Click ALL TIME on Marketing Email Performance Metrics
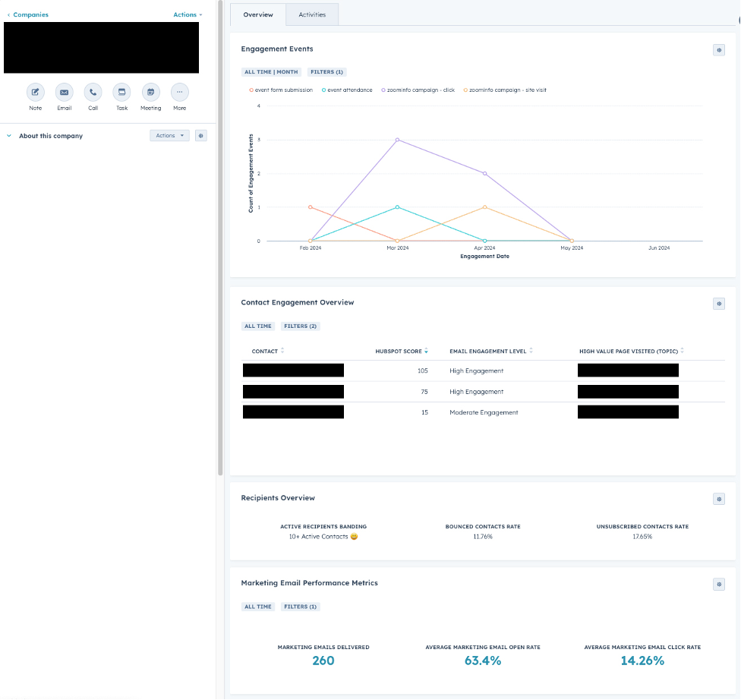The width and height of the screenshot is (741, 700). click(258, 607)
